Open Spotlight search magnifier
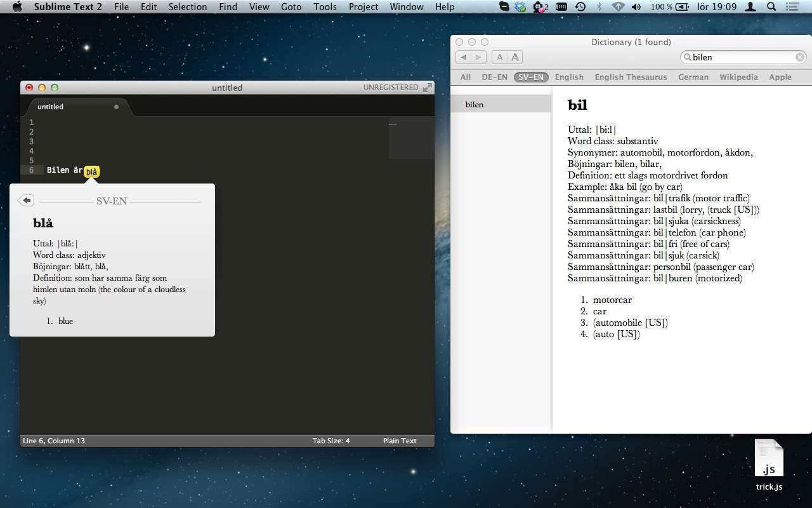Screen dimensions: 812x508 point(771,6)
